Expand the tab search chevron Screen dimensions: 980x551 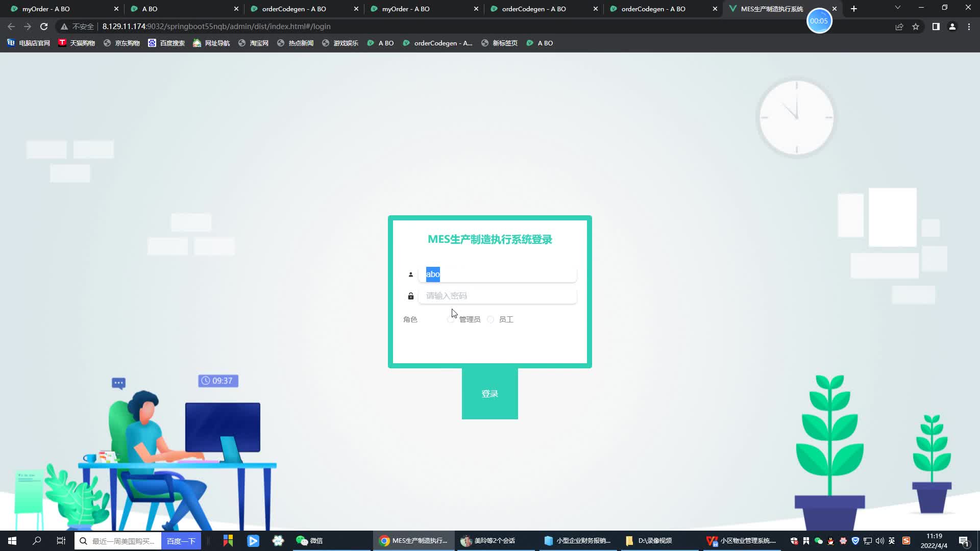pyautogui.click(x=897, y=8)
